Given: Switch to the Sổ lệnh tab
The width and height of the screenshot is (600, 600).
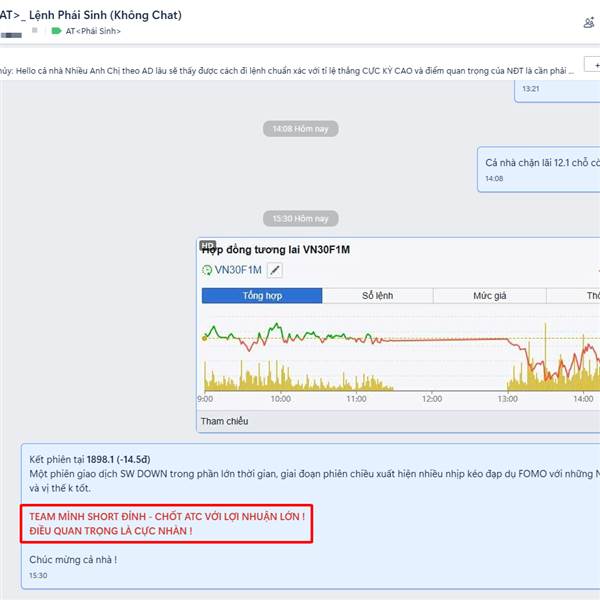Looking at the screenshot, I should 378,295.
